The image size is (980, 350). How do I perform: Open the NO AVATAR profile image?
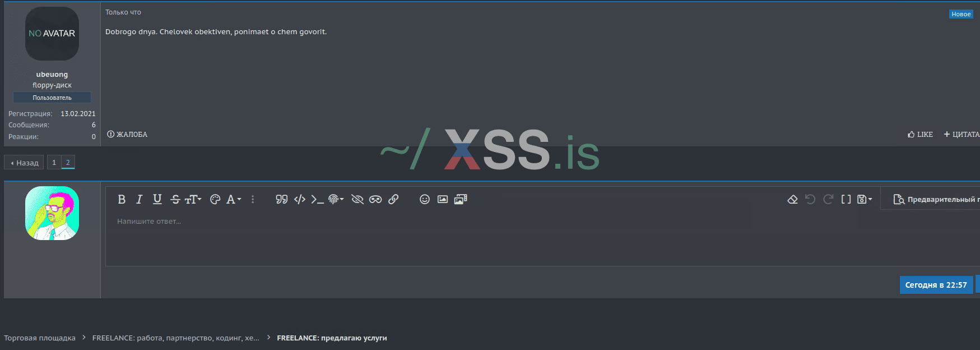click(52, 34)
